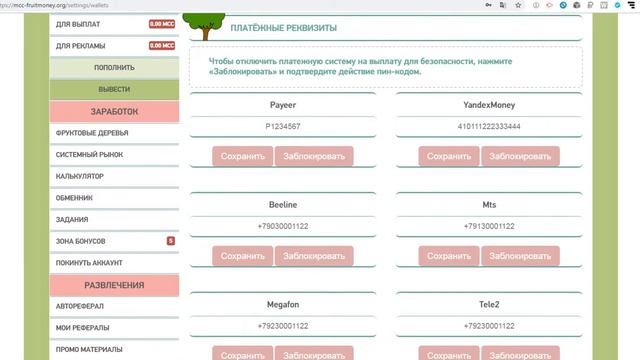Click the red diamond extension icon
Screen dimensions: 640x360
(549, 5)
